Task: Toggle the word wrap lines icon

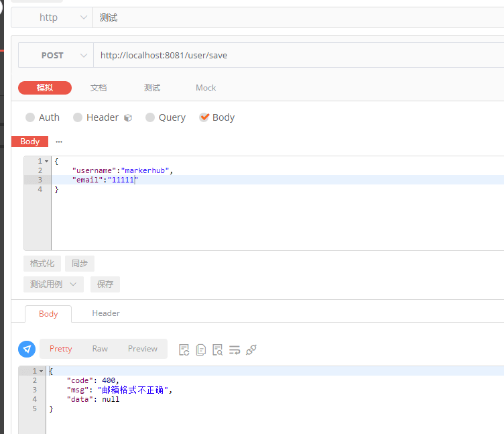Action: point(235,349)
